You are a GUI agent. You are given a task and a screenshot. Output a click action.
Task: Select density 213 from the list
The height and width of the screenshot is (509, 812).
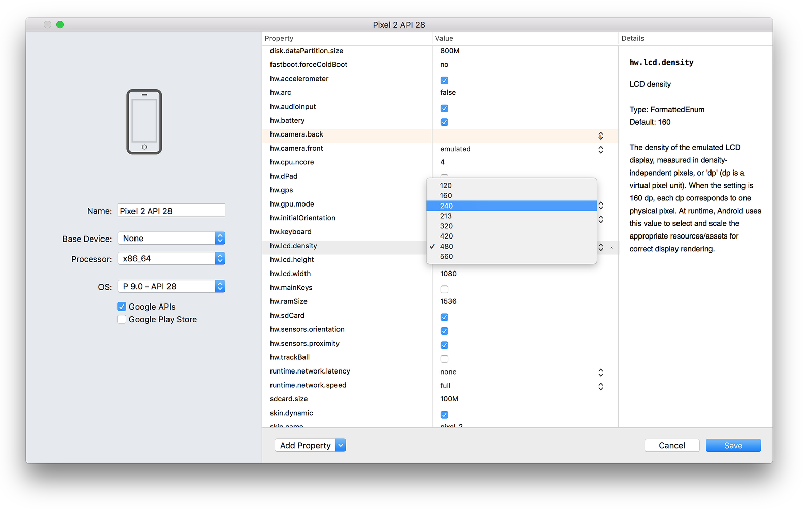(x=512, y=216)
